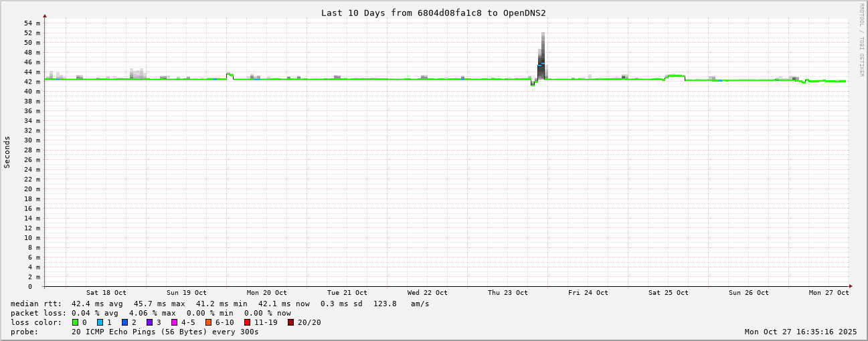Click the tall latency spike on Thu 23 Oct

coord(542,53)
